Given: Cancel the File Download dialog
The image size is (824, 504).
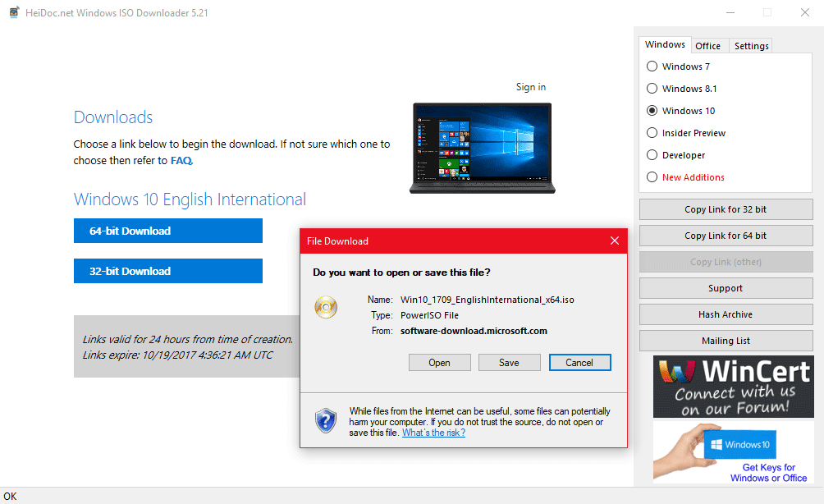Looking at the screenshot, I should [579, 363].
